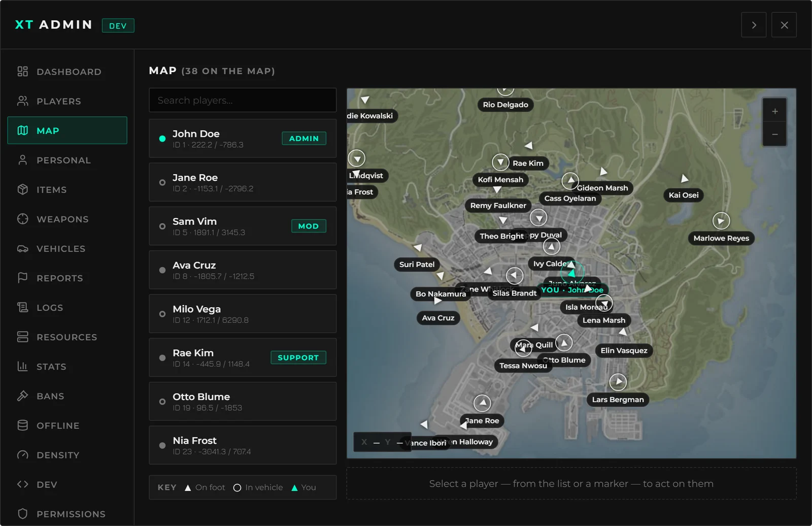Go to the Players page
812x526 pixels.
click(x=67, y=101)
